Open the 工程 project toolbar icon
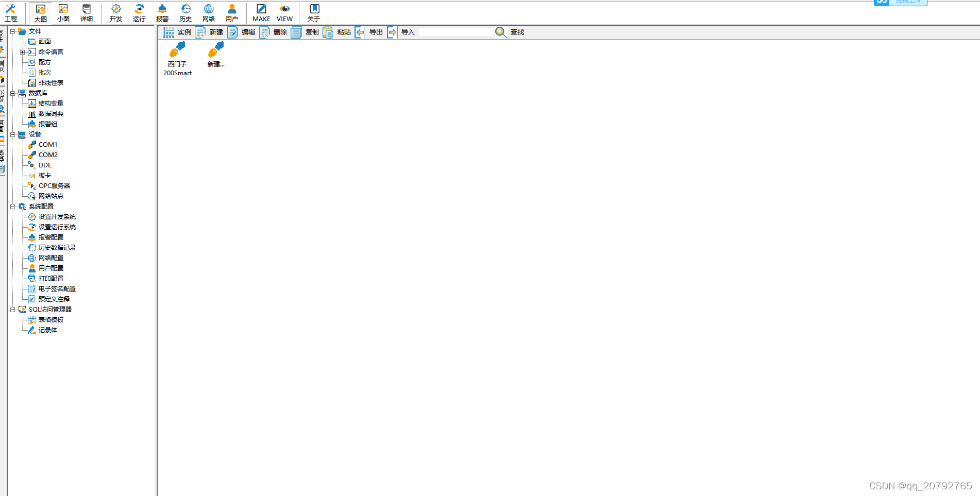980x496 pixels. tap(11, 13)
